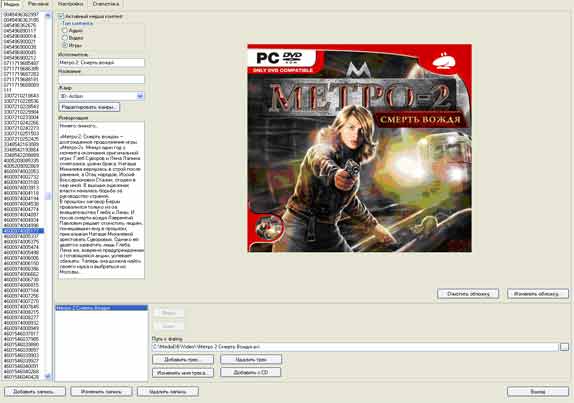Open the Настройки tab
This screenshot has height=403, width=574.
(70, 4)
